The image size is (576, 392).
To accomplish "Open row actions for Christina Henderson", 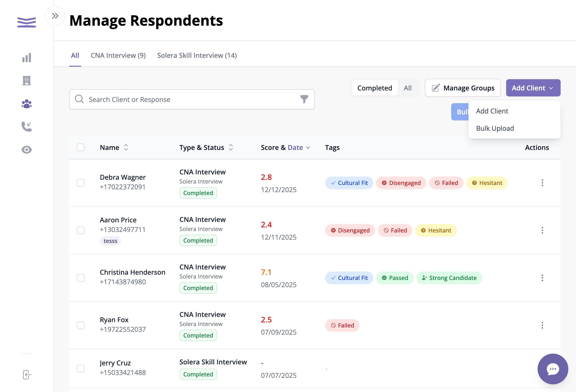I will click(542, 278).
